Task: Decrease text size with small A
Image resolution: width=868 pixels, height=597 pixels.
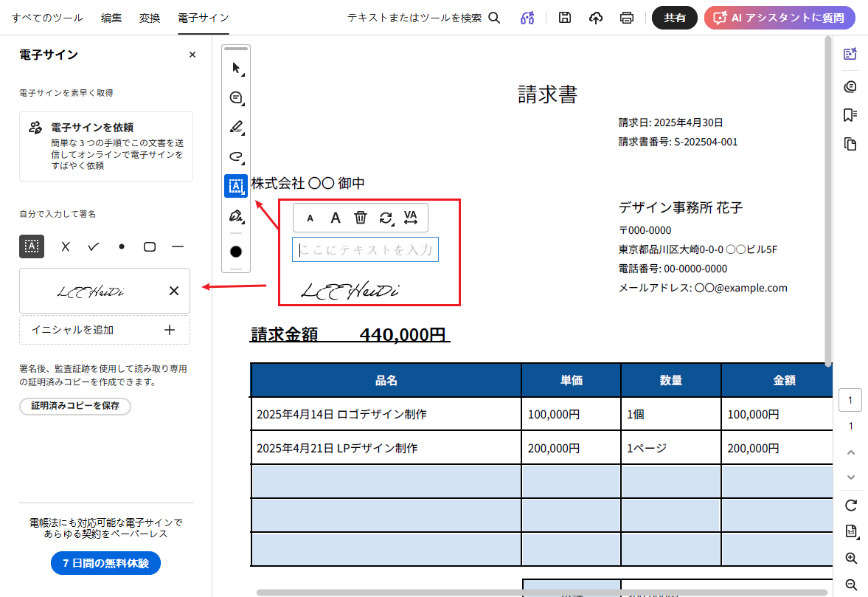Action: point(310,218)
